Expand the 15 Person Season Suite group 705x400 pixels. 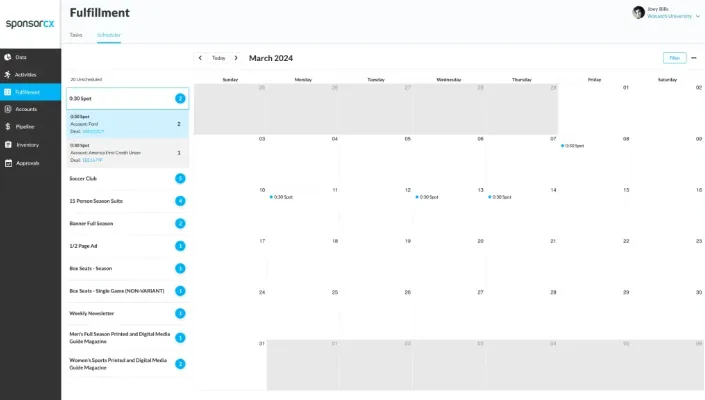tap(128, 201)
